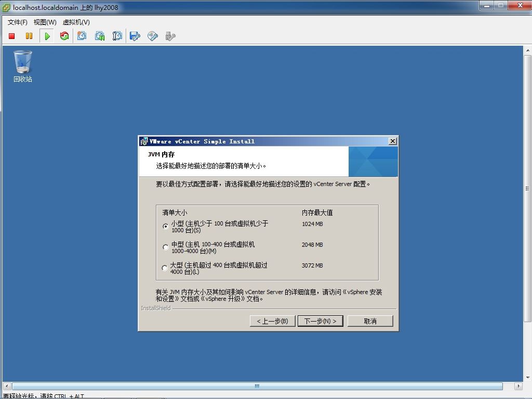Click the JVM 内存 heading
Screen dimensions: 532x399
161,154
